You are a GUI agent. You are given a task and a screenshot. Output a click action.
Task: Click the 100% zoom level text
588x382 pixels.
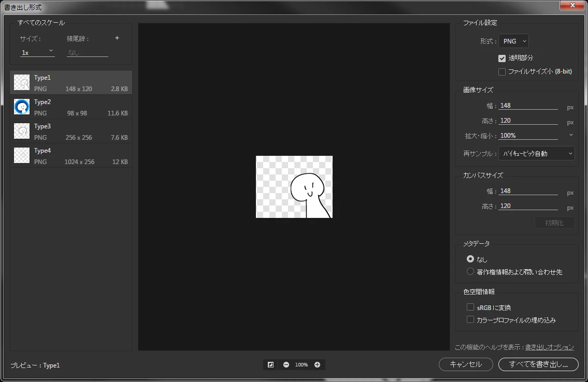[x=301, y=364]
